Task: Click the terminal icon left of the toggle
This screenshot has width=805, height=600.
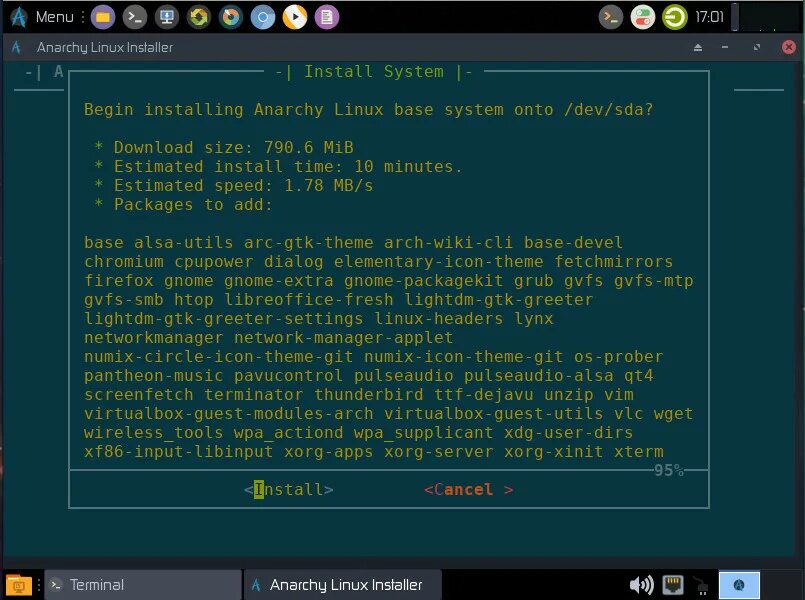Action: pyautogui.click(x=611, y=17)
